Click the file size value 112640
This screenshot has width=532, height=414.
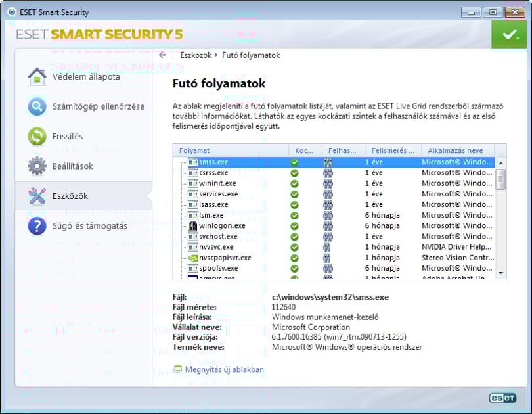(x=284, y=307)
